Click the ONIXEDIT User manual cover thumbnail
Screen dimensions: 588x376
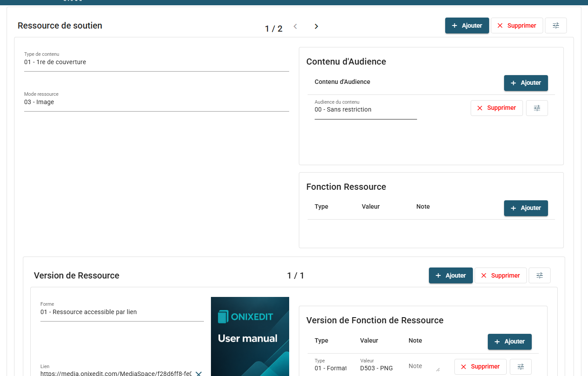[x=250, y=336]
